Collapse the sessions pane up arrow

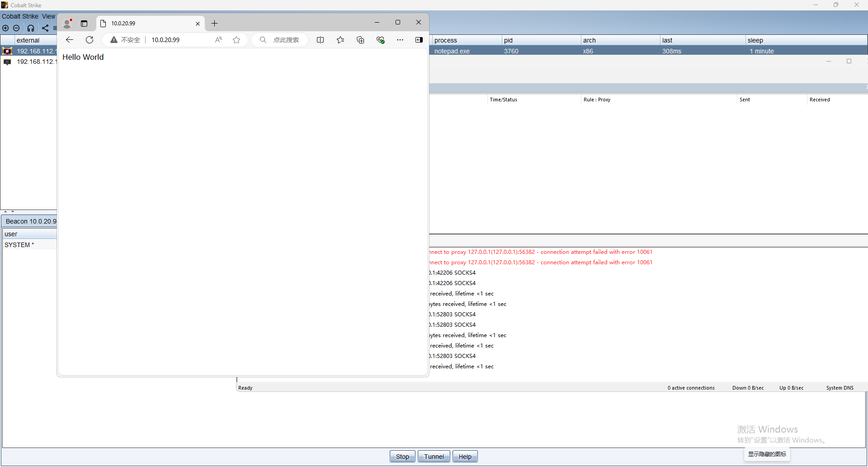click(5, 211)
